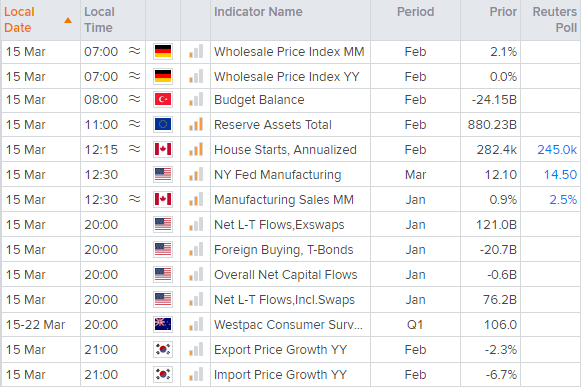
Task: Click the New Zealand flag on Westpac row
Action: point(163,324)
